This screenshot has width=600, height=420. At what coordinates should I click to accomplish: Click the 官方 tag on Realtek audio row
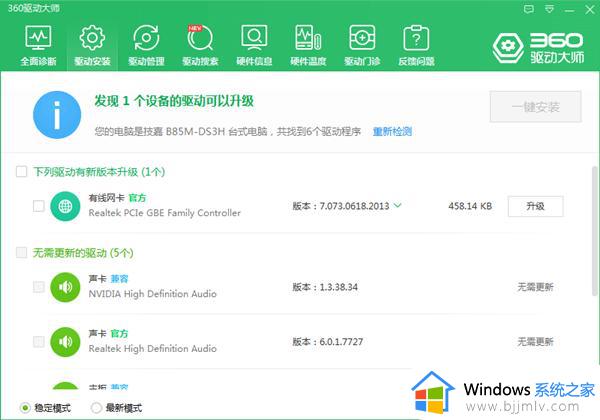(x=119, y=334)
